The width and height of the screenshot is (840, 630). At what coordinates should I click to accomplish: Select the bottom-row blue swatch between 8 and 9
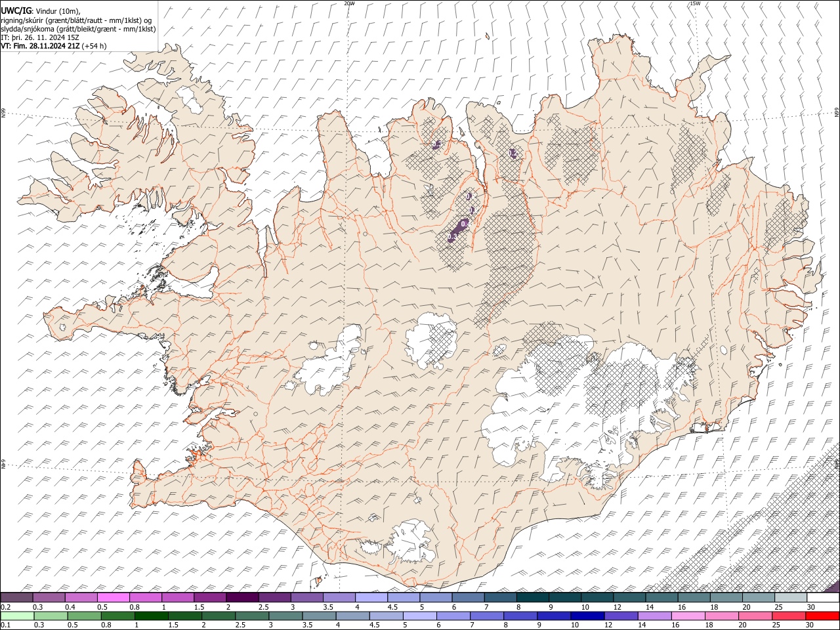point(521,616)
